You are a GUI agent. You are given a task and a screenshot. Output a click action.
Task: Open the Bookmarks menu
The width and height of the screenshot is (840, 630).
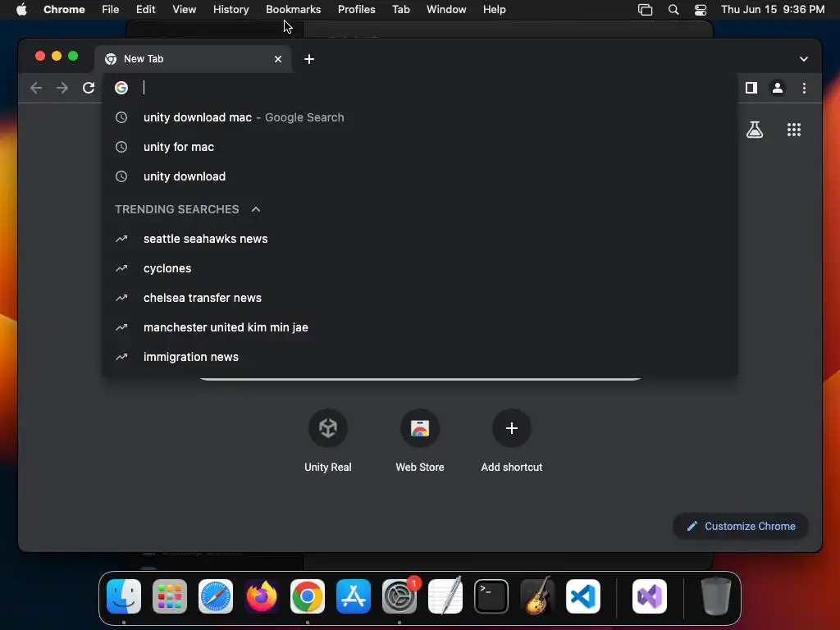click(294, 10)
